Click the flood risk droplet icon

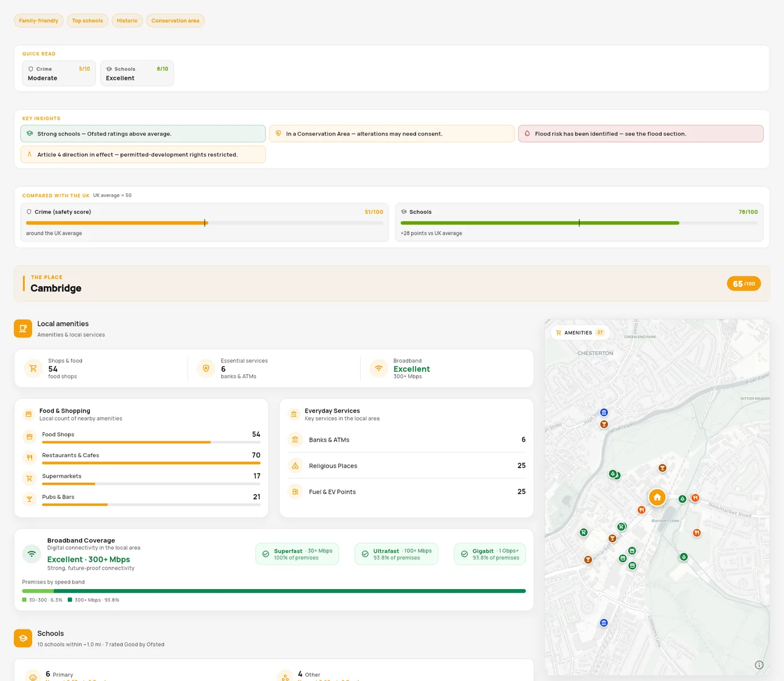[x=527, y=134]
